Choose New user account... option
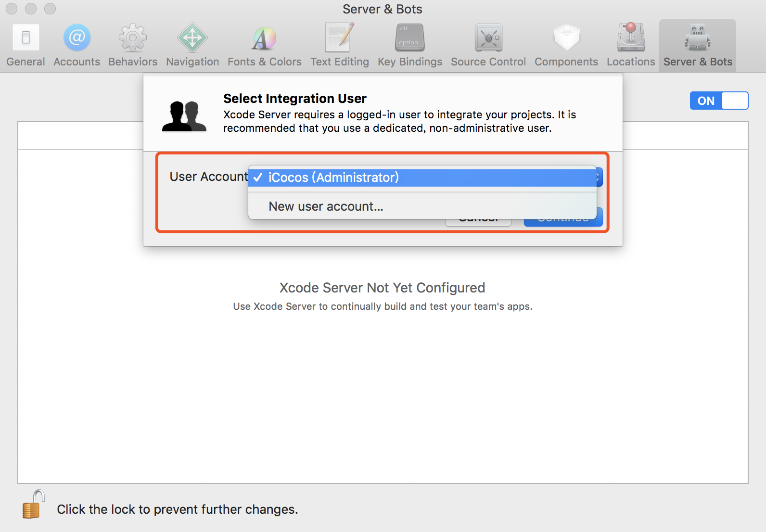The width and height of the screenshot is (766, 532). (422, 206)
